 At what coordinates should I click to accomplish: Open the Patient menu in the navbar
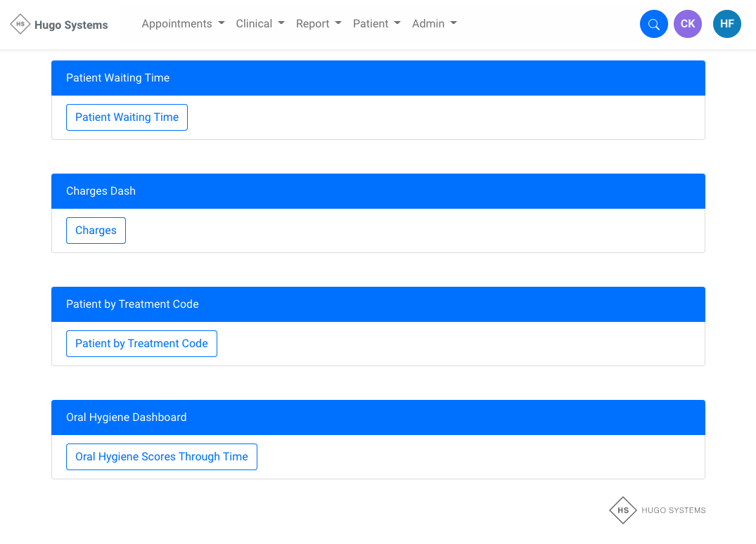(376, 24)
